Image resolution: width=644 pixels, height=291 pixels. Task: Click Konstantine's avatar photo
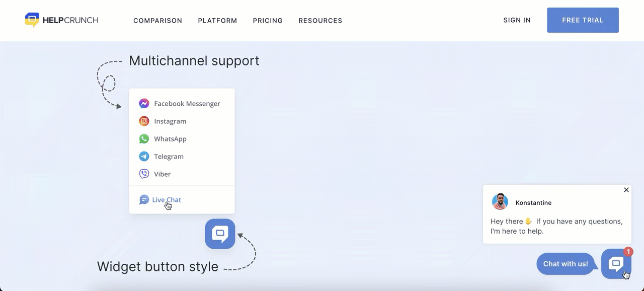point(500,202)
